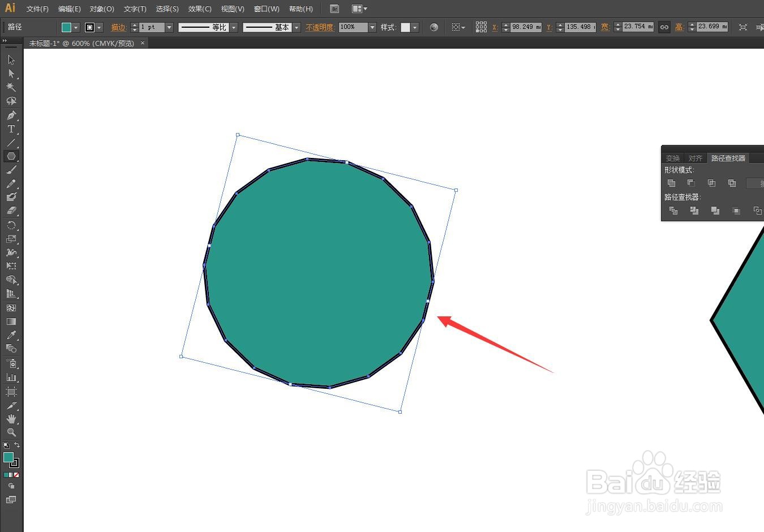This screenshot has width=764, height=532.
Task: Click the stroke swatch in toolbox
Action: (15, 464)
